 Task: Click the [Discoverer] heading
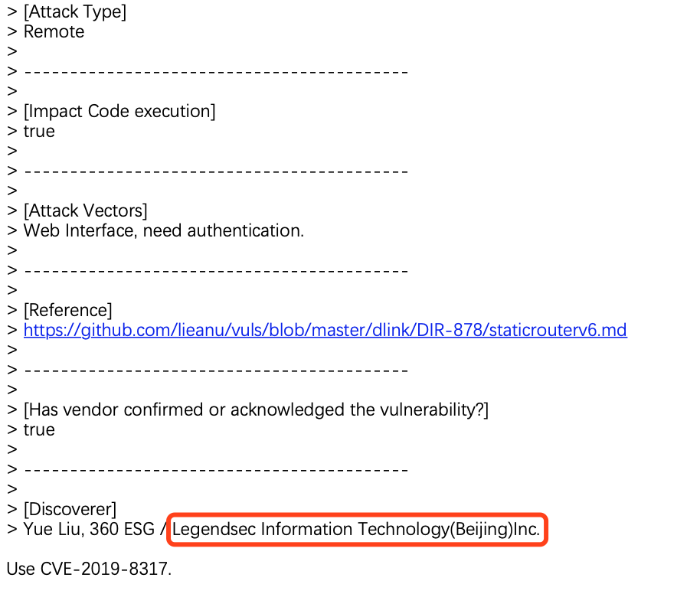click(x=70, y=510)
